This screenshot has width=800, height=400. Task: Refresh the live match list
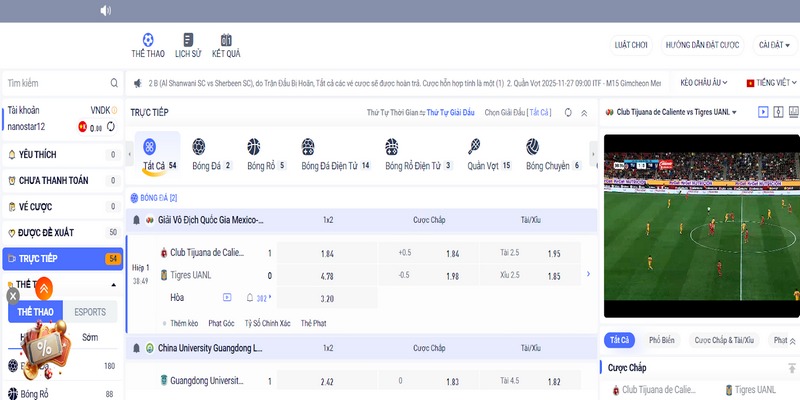point(568,113)
